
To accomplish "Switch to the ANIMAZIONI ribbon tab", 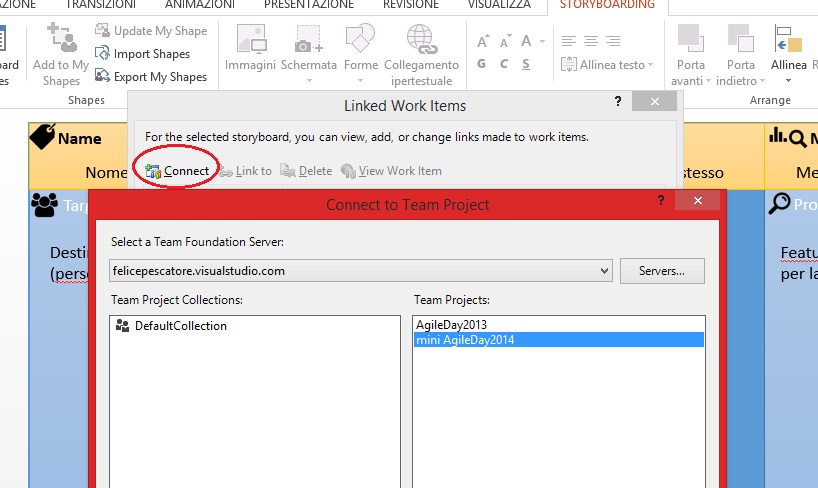I will point(200,5).
